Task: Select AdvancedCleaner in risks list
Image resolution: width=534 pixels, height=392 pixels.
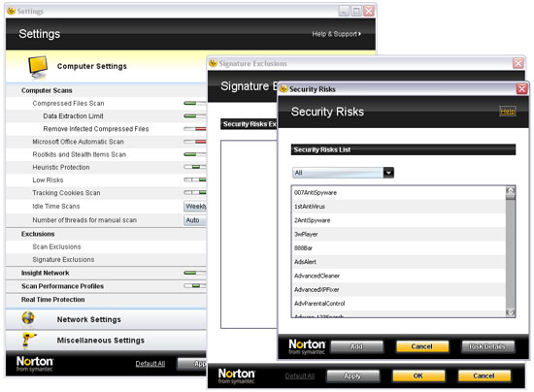Action: coord(399,276)
